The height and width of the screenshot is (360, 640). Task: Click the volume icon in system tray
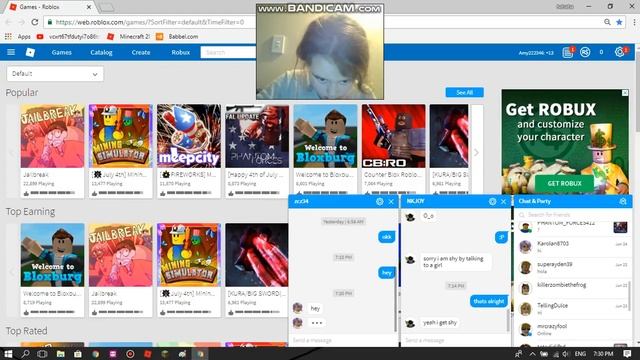(565, 354)
